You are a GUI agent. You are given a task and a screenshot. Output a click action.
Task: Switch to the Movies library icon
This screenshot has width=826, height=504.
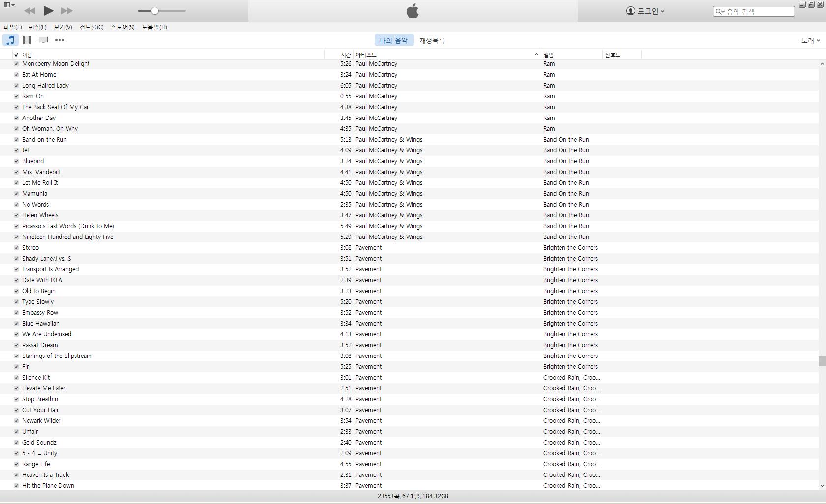(27, 40)
